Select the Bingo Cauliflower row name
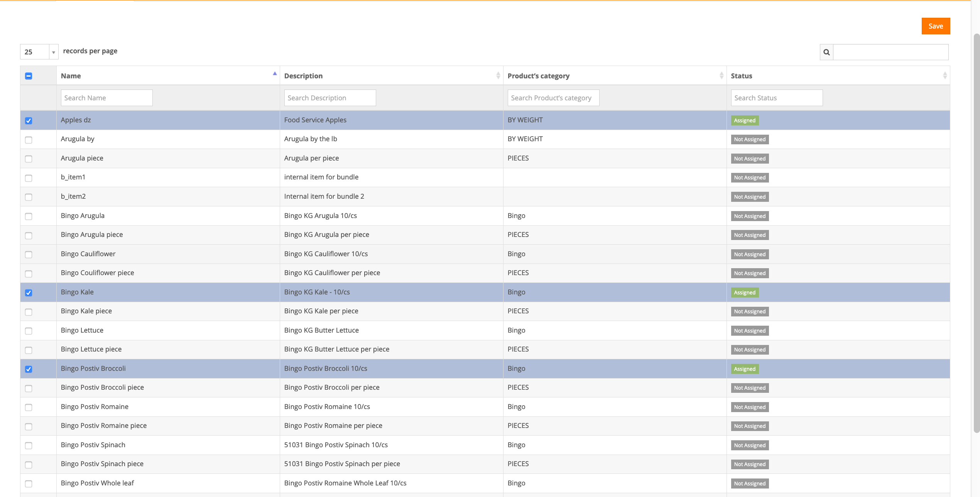Image resolution: width=980 pixels, height=497 pixels. 88,254
